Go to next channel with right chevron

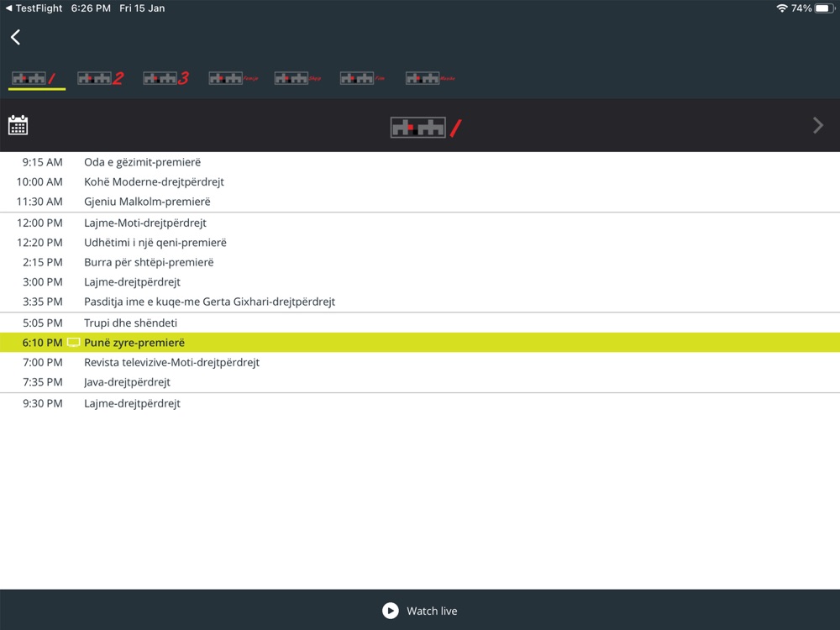(817, 125)
